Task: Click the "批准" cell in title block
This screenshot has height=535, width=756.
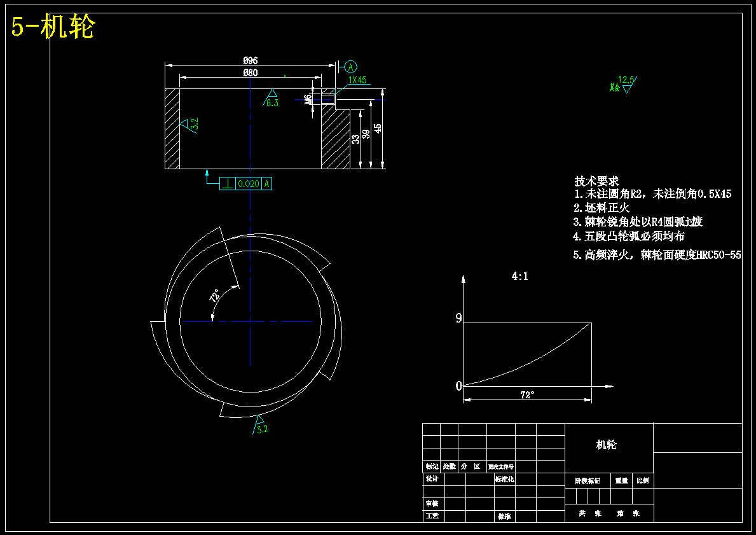Action: coord(504,516)
